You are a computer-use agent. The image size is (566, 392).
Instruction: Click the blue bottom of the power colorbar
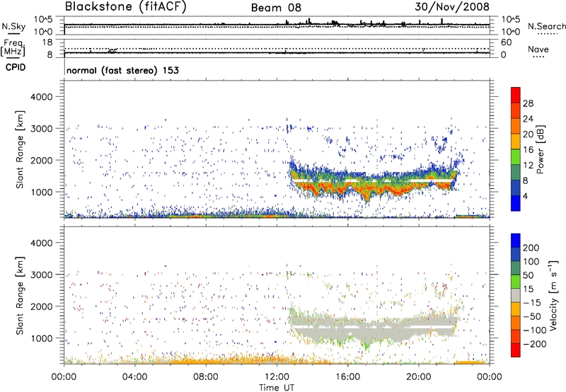click(x=516, y=204)
